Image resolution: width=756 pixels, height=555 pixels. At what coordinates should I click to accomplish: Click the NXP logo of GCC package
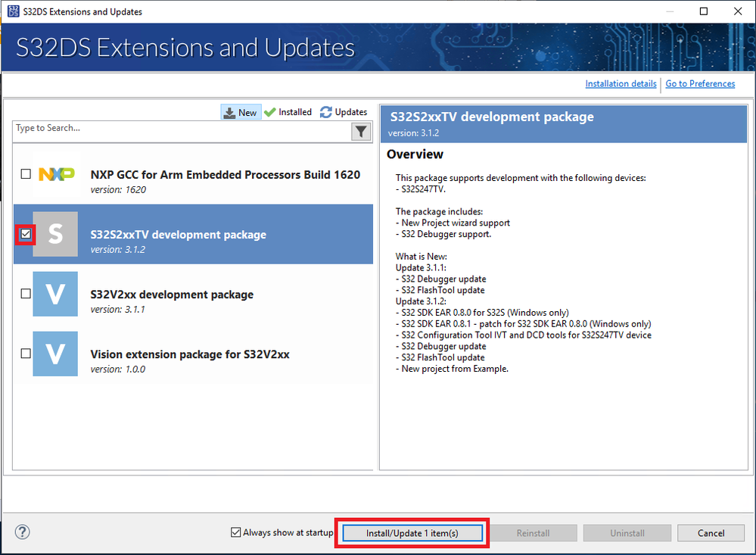pyautogui.click(x=57, y=174)
